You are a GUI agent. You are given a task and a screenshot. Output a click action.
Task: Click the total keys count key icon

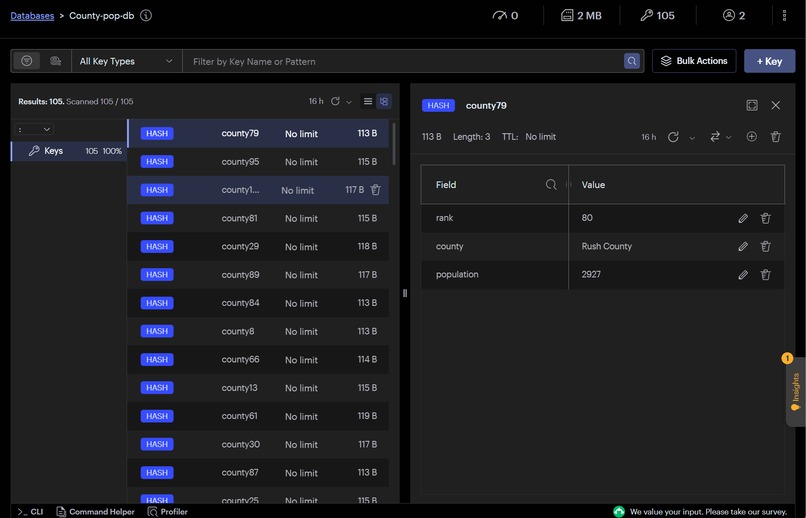(x=647, y=15)
